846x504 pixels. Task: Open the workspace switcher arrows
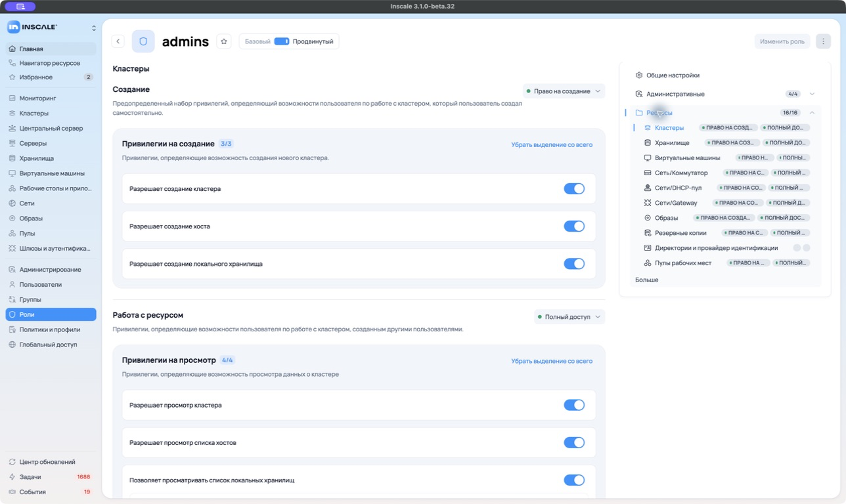(x=93, y=28)
